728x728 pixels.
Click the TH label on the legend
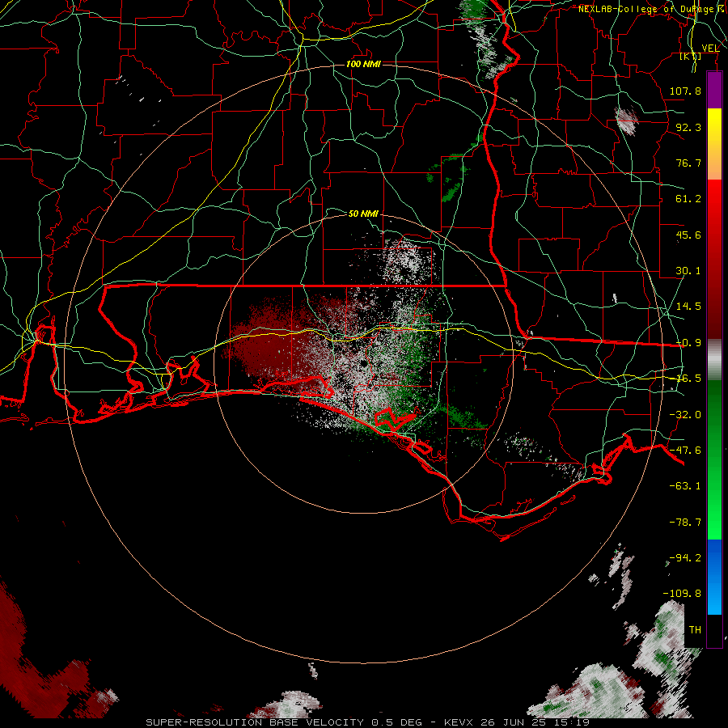[695, 630]
